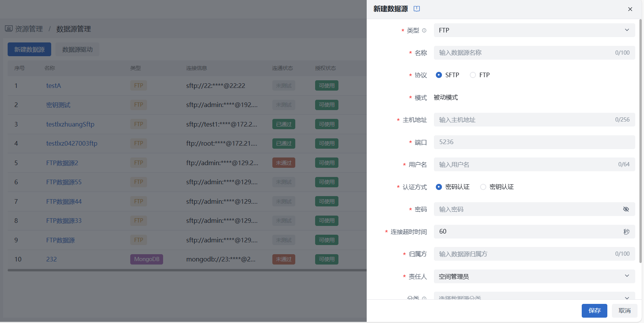Click 未通过 status in FTP数据源2 row
The height and width of the screenshot is (323, 644).
(x=284, y=163)
